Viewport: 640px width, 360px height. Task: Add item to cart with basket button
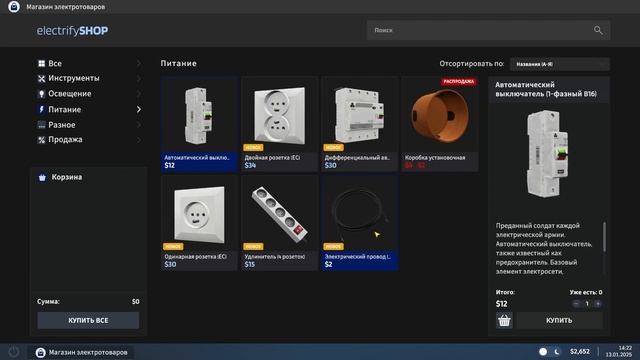[x=504, y=320]
